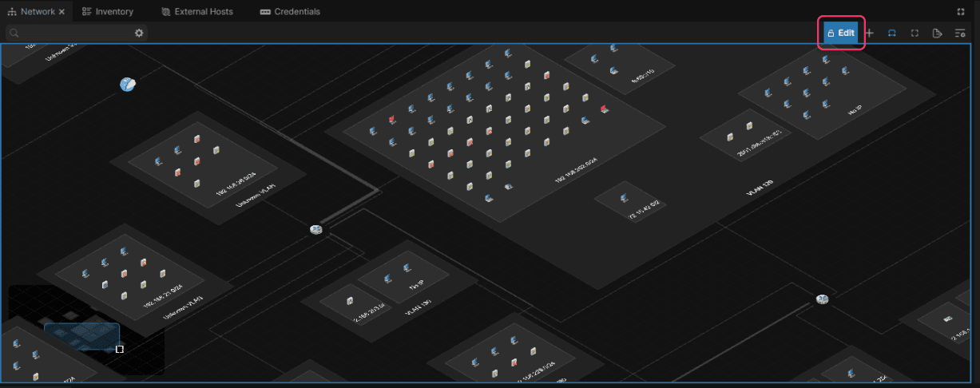The image size is (980, 388).
Task: Close the Network tab
Action: (x=62, y=12)
